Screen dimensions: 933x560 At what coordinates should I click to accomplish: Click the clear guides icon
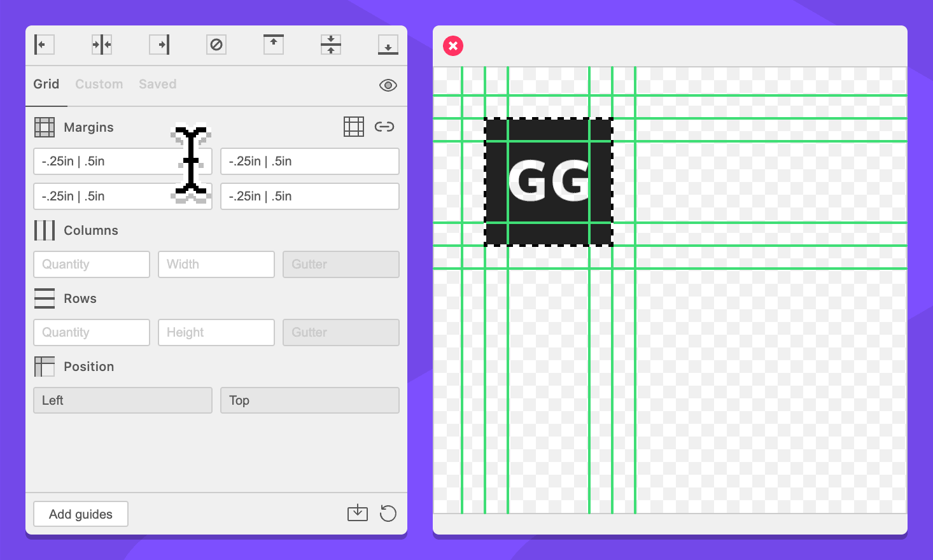(x=216, y=45)
